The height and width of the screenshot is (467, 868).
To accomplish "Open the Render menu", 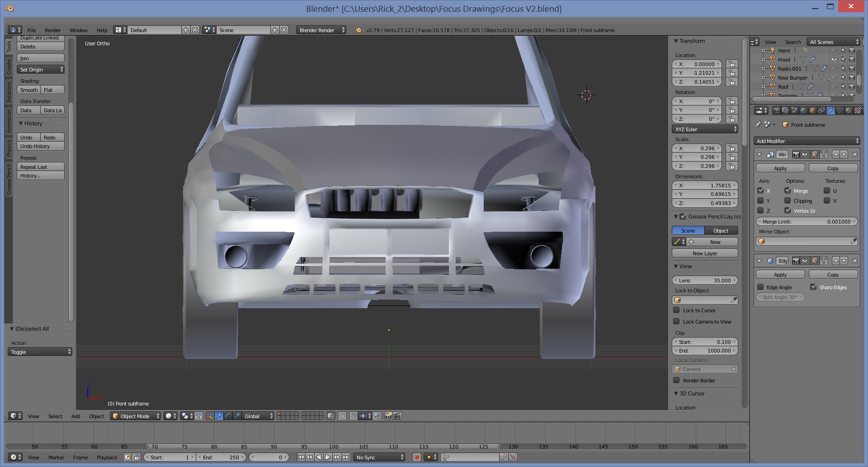I will [x=52, y=30].
